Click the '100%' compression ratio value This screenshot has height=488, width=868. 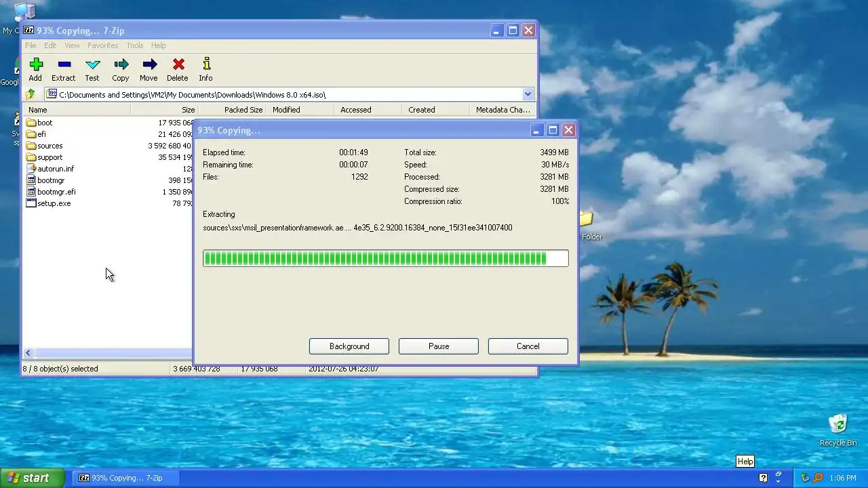tap(560, 201)
